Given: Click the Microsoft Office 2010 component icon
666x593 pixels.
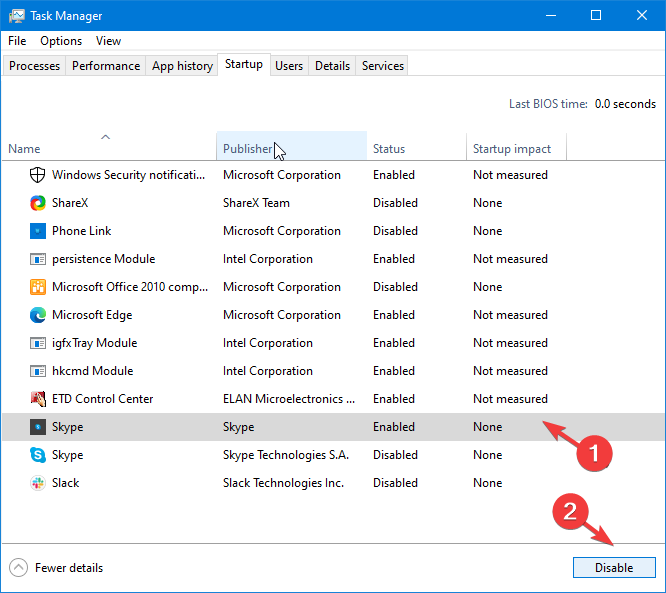Looking at the screenshot, I should click(x=37, y=287).
